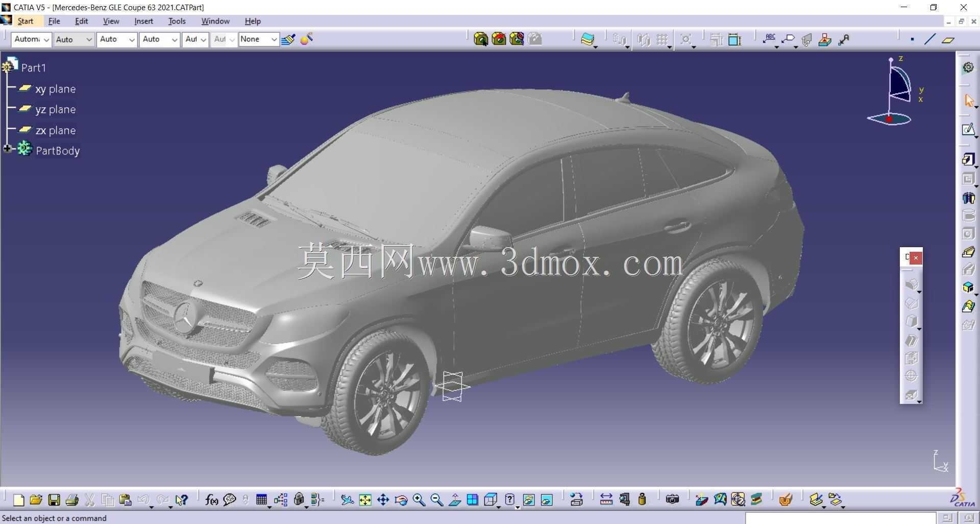Click the Measure Inertia dimension icon

coord(734,39)
